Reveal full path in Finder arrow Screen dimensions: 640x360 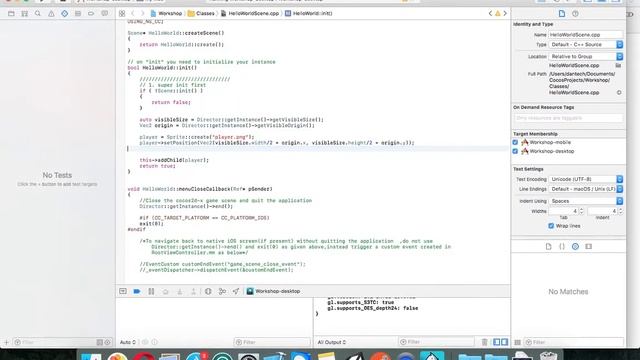coord(619,93)
